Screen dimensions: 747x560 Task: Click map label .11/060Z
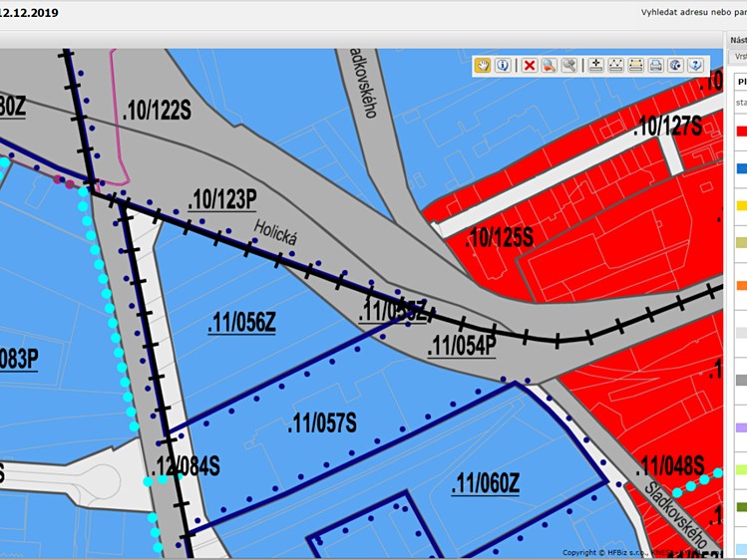click(x=486, y=483)
